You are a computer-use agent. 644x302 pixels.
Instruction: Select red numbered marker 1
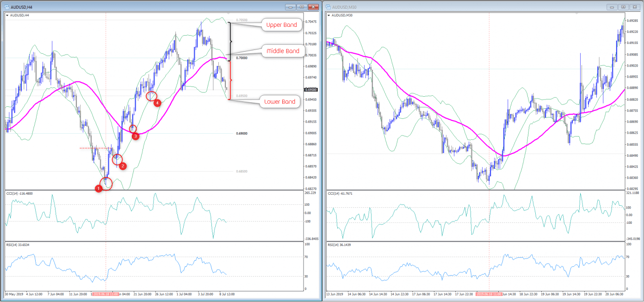point(98,188)
